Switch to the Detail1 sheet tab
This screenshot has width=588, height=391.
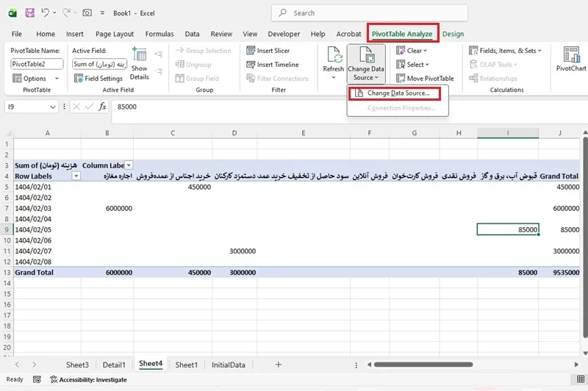click(x=114, y=365)
